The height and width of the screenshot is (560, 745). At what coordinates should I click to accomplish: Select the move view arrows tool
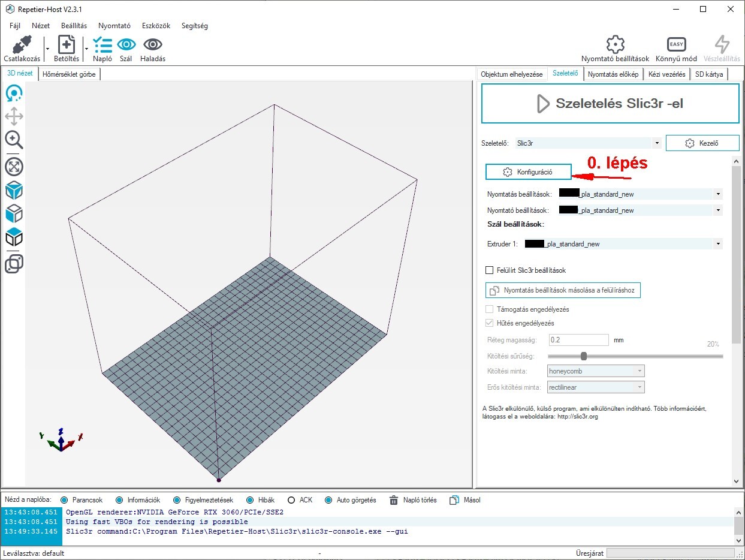pos(14,116)
